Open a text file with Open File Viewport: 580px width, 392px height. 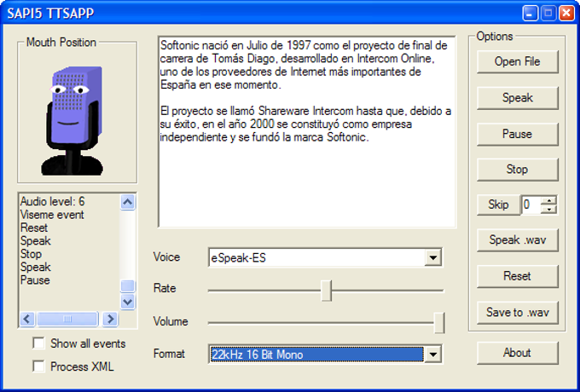517,61
